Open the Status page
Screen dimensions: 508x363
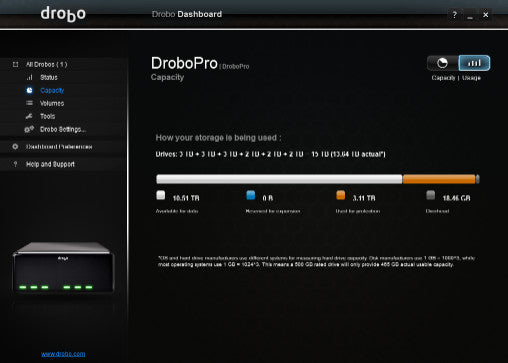click(49, 77)
